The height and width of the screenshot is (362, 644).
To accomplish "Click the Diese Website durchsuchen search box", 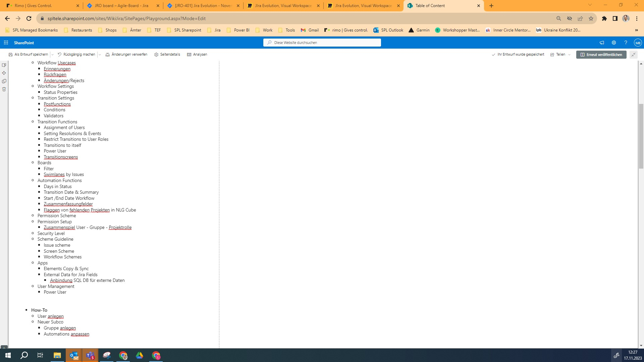I will click(322, 43).
